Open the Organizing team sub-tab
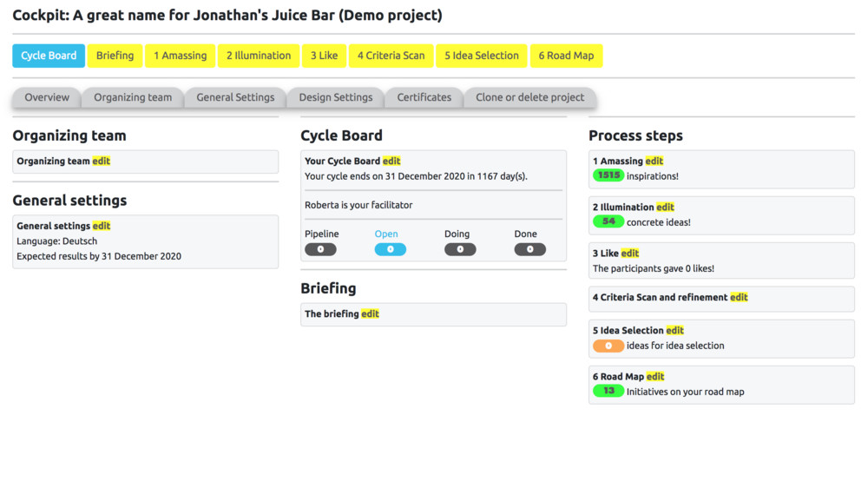 point(133,97)
